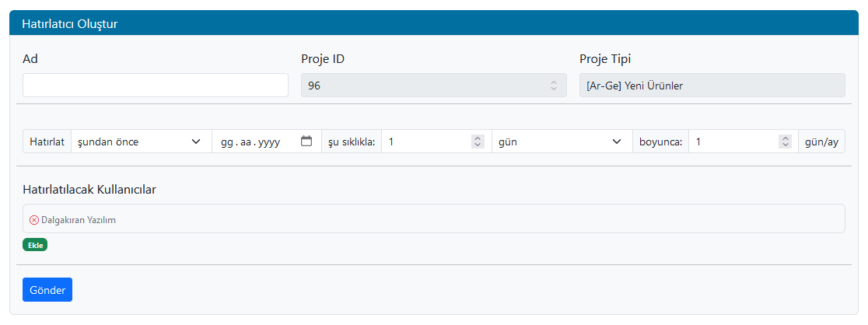Image resolution: width=868 pixels, height=325 pixels.
Task: Decrement the 'boyunca' value with down arrow
Action: 784,145
